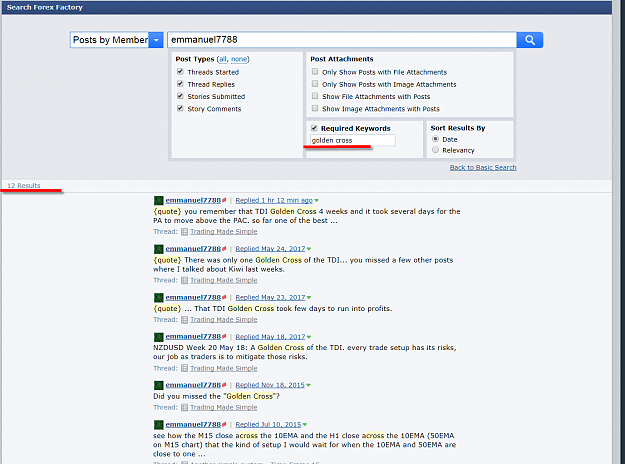Click the Post Types 'all' link
This screenshot has width=625, height=464.
coord(223,59)
